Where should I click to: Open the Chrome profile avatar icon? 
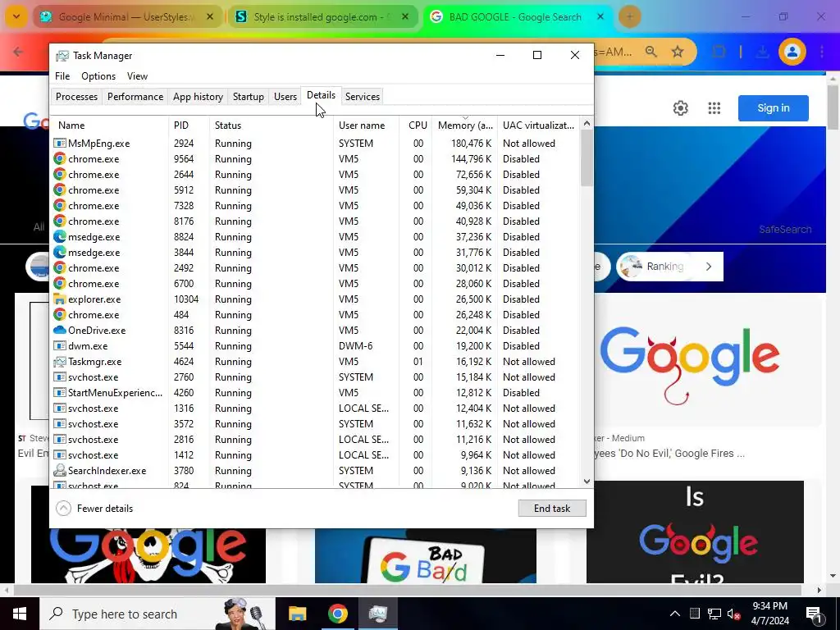[x=792, y=52]
